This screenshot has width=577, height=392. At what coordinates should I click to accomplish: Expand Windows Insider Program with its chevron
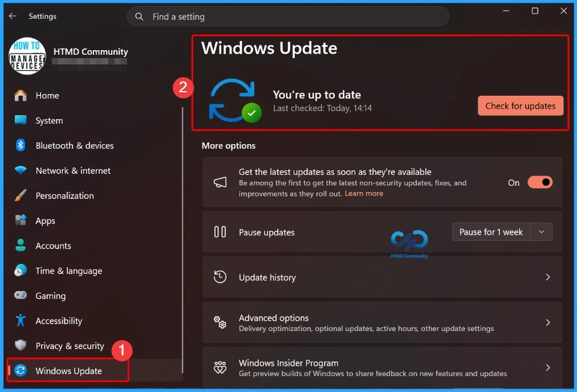pos(548,367)
